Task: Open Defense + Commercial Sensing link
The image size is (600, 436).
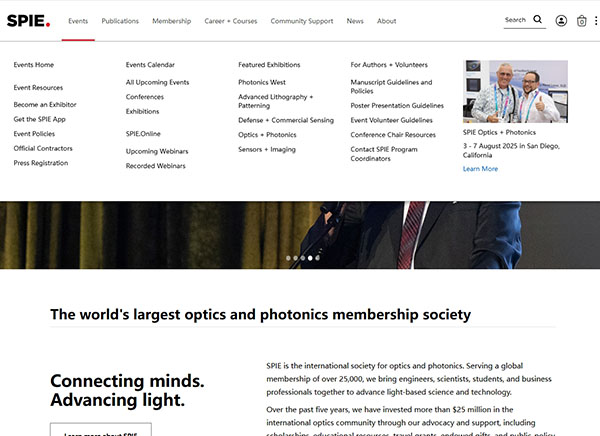Action: [286, 120]
